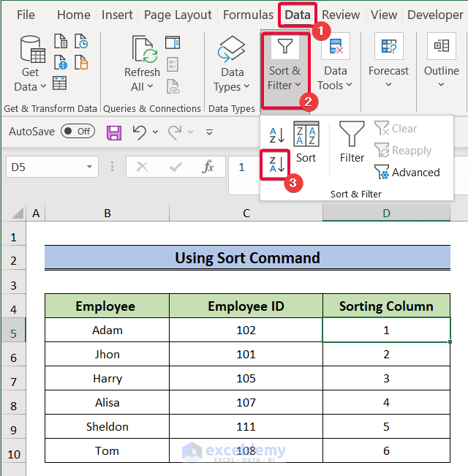Click the Save floppy disk icon
Viewport: 468px width, 476px height.
pos(114,132)
